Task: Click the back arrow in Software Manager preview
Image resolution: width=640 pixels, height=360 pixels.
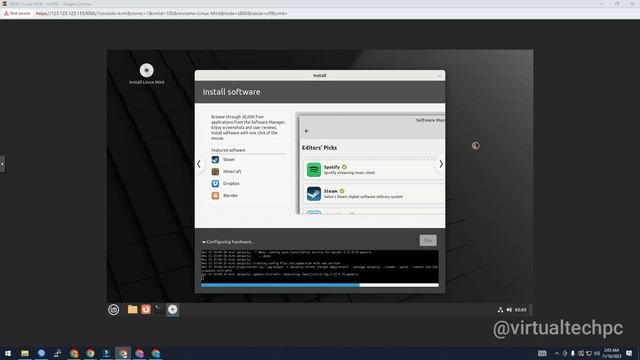Action: pos(307,131)
